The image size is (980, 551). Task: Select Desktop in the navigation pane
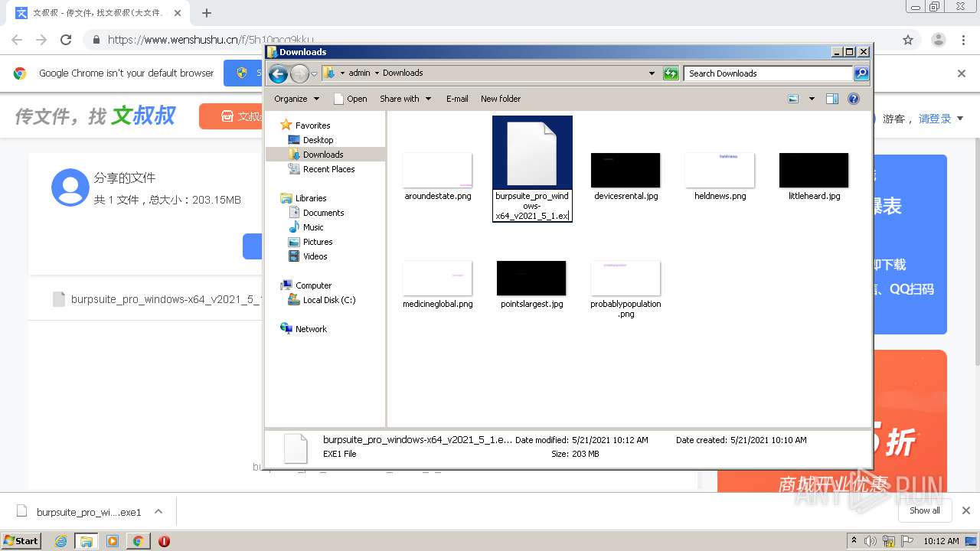pos(318,140)
